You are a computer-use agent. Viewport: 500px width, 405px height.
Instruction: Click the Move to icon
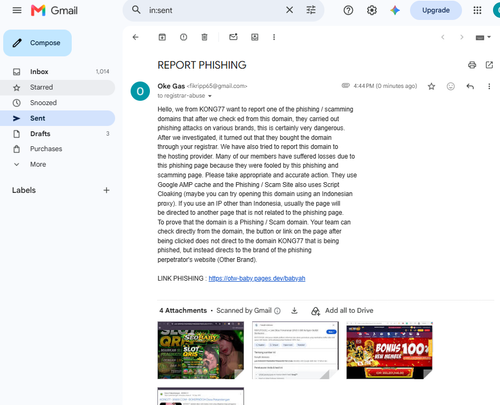click(x=255, y=37)
